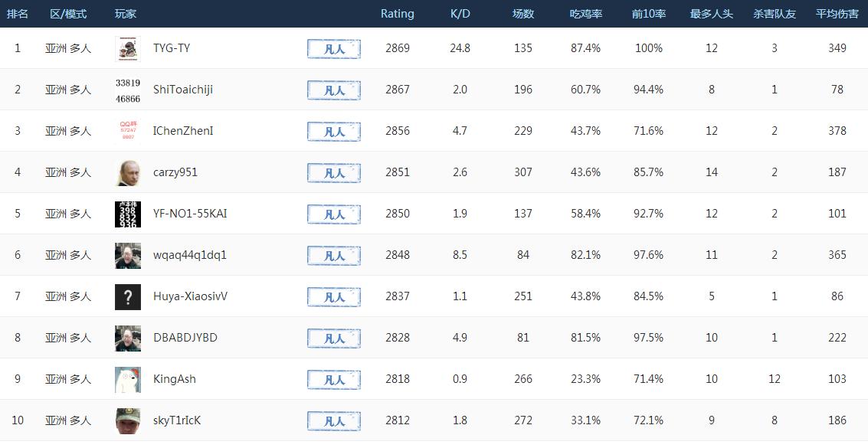
Task: Click the 最多人头 column header
Action: (712, 14)
